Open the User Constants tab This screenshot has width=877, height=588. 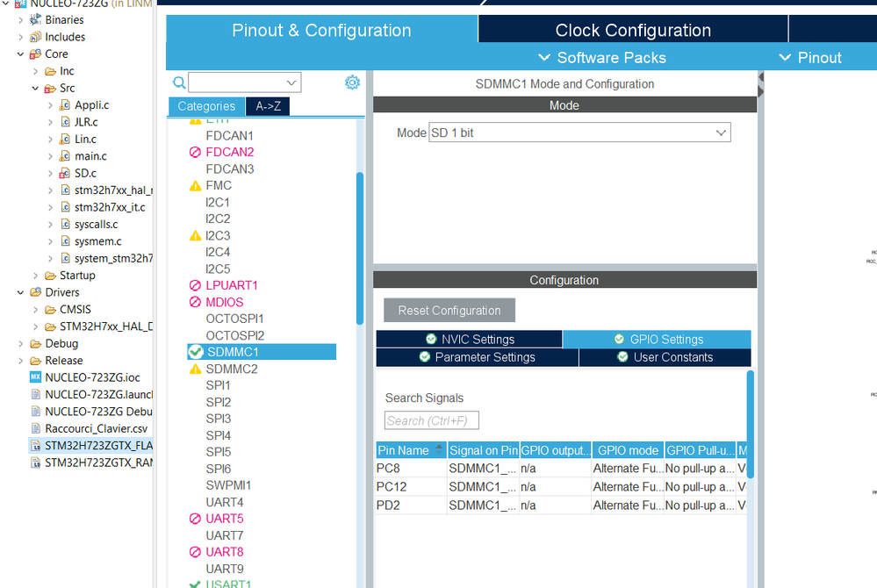665,357
